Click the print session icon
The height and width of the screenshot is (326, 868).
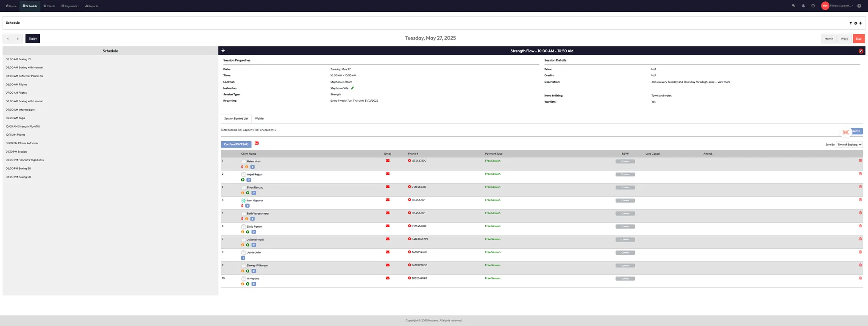(223, 50)
